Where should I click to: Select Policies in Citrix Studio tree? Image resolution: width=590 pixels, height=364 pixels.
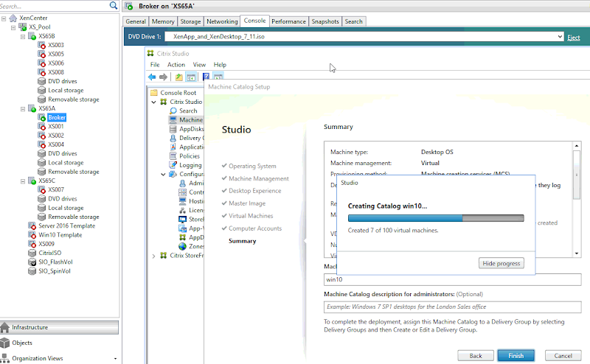[190, 156]
